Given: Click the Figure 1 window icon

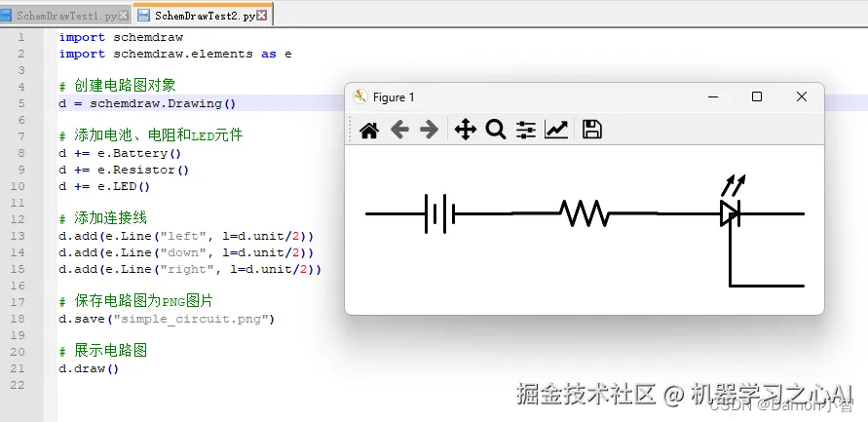Looking at the screenshot, I should point(360,96).
